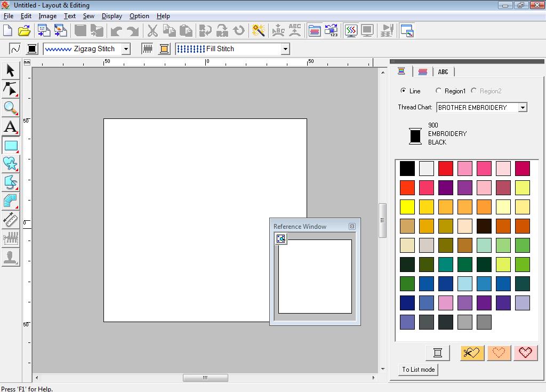Click the line color spool button
The height and width of the screenshot is (392, 546).
pos(32,49)
